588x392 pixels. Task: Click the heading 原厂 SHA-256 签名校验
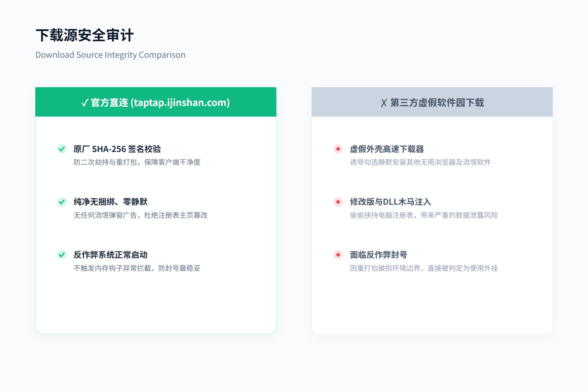[117, 149]
